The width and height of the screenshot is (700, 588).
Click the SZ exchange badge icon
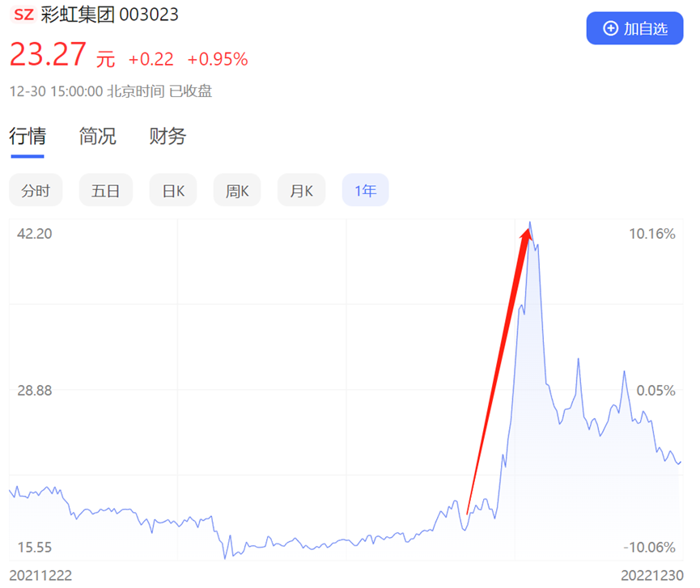click(23, 15)
